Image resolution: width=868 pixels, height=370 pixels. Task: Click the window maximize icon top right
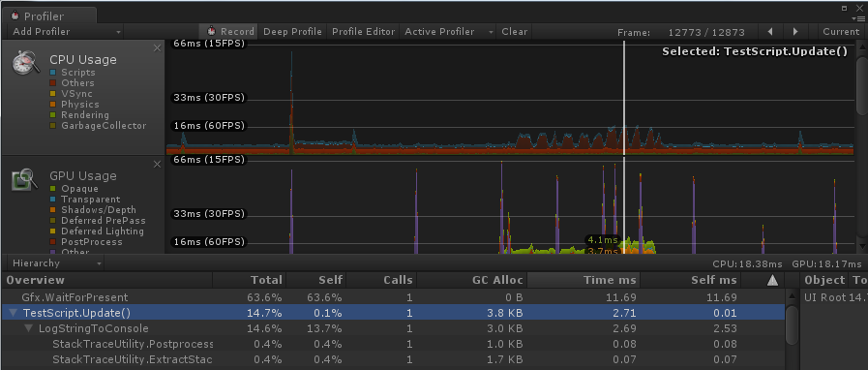coord(845,8)
